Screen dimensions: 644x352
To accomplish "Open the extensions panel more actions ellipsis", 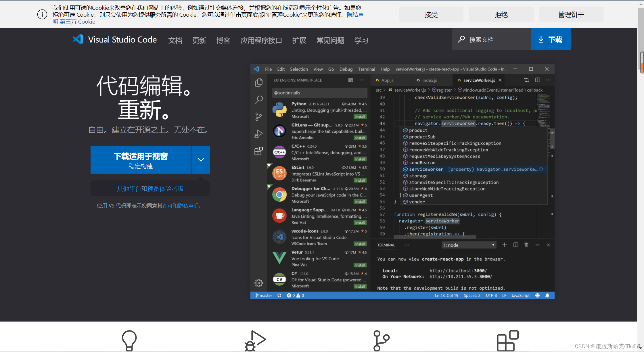I will click(x=362, y=80).
